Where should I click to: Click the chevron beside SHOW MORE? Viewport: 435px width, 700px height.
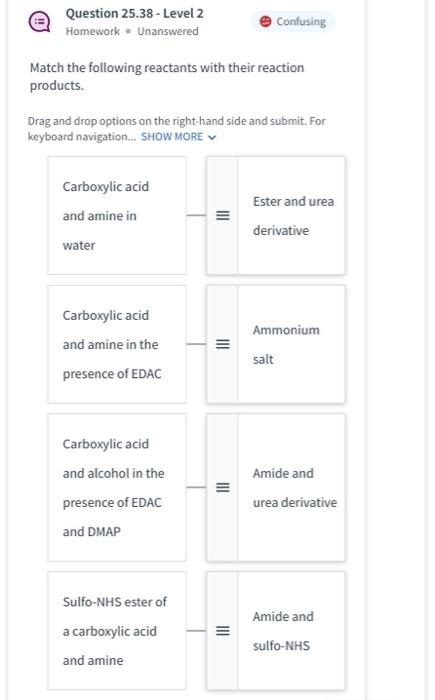pyautogui.click(x=212, y=137)
